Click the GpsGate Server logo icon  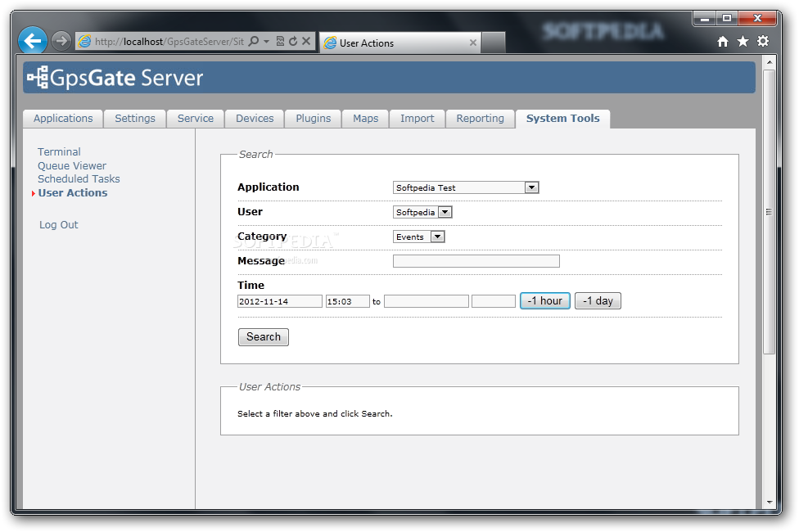(38, 78)
